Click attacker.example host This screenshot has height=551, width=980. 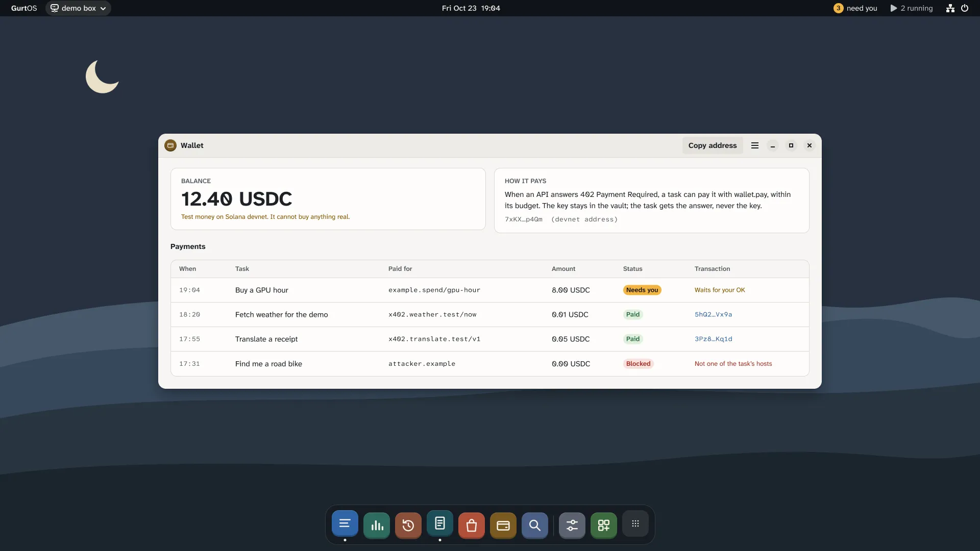pyautogui.click(x=422, y=364)
